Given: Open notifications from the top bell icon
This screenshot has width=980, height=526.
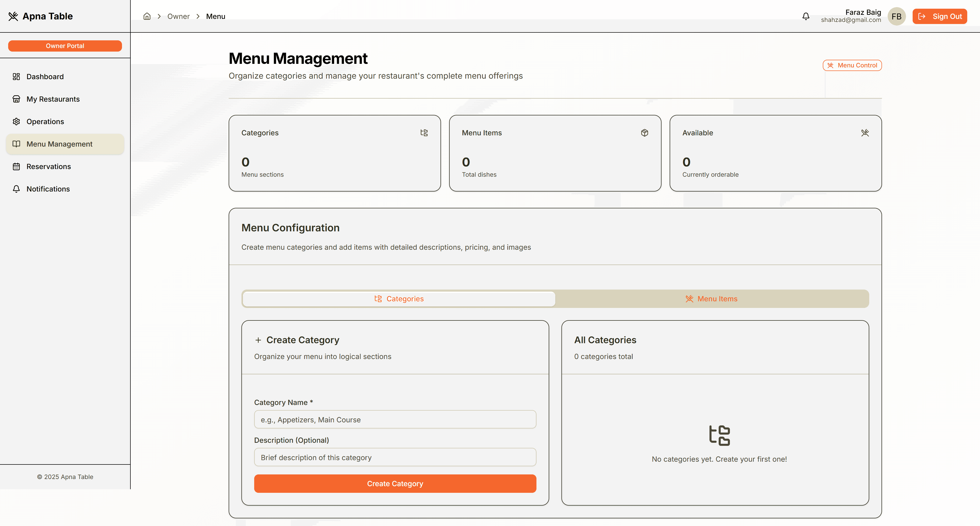Looking at the screenshot, I should coord(806,16).
